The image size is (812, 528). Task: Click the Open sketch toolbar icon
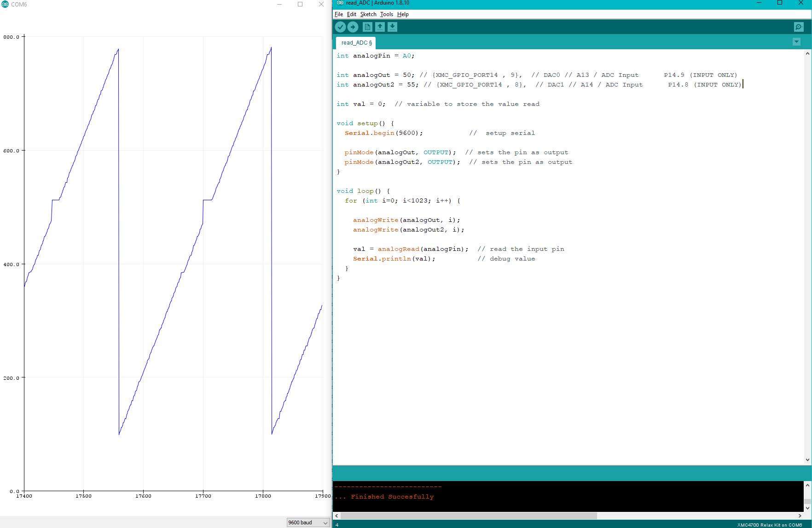coord(379,27)
